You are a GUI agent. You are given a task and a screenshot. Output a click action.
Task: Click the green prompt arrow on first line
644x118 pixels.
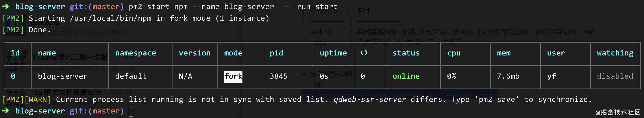pyautogui.click(x=5, y=6)
